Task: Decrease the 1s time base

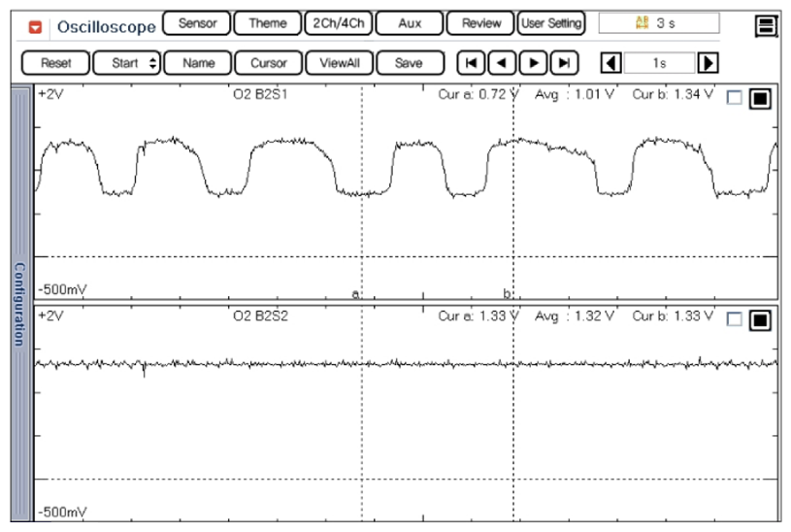Action: point(611,63)
